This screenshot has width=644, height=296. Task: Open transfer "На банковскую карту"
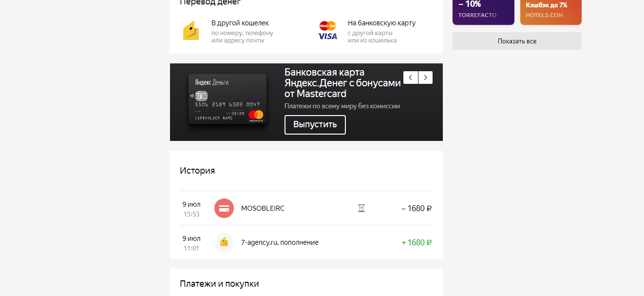click(x=381, y=23)
